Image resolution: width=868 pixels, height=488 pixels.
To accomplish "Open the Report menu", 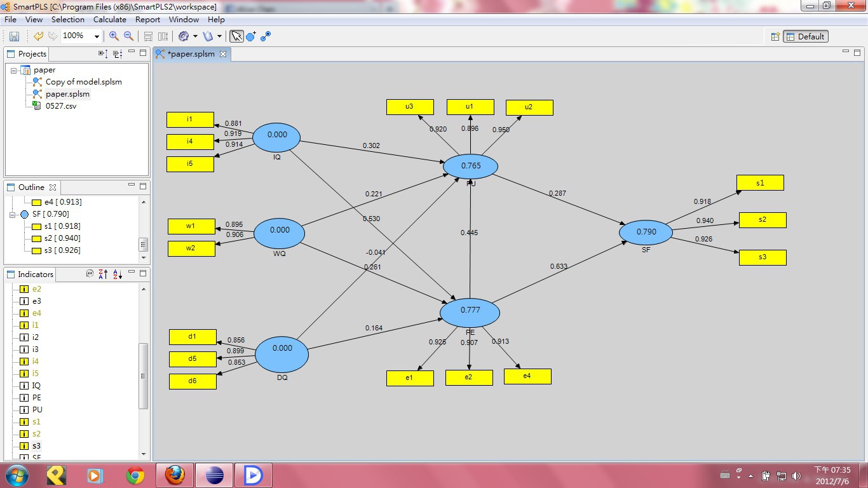I will 147,20.
